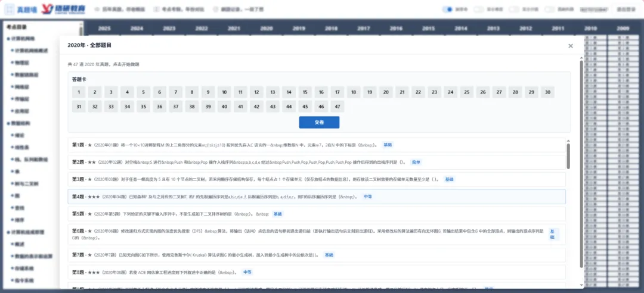Turn off the blue enabled header toggle
644x293 pixels.
[x=448, y=9]
